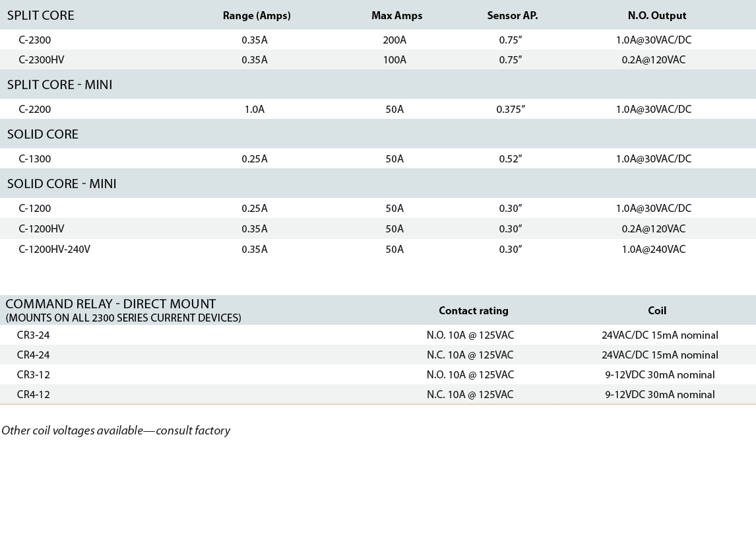The image size is (756, 550).
Task: Select the C-2200 split core mini model
Action: pos(35,110)
